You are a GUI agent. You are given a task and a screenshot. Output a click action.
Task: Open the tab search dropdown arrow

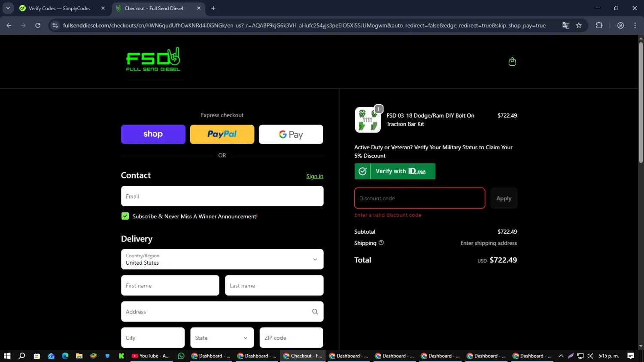(8, 8)
